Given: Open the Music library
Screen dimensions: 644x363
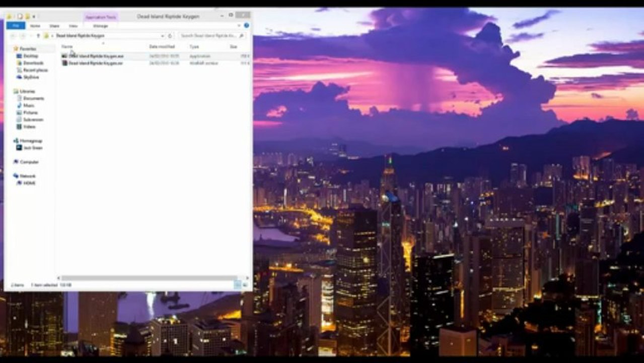Looking at the screenshot, I should pyautogui.click(x=29, y=105).
